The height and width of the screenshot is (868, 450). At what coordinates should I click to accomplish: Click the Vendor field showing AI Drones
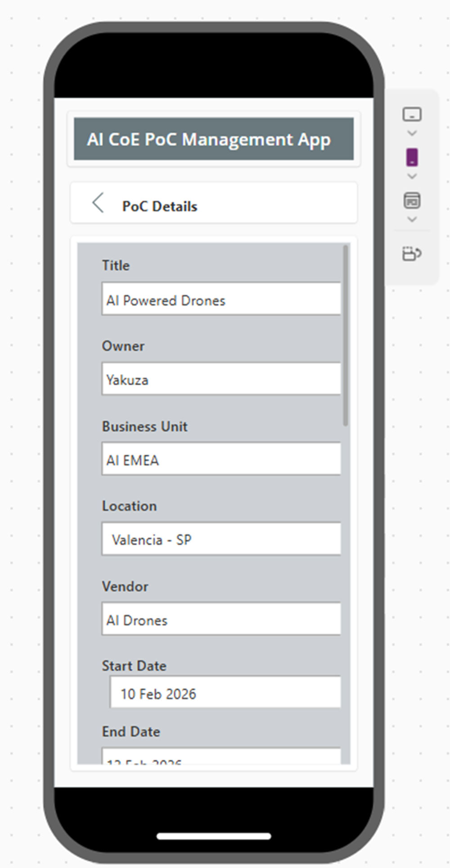[221, 619]
